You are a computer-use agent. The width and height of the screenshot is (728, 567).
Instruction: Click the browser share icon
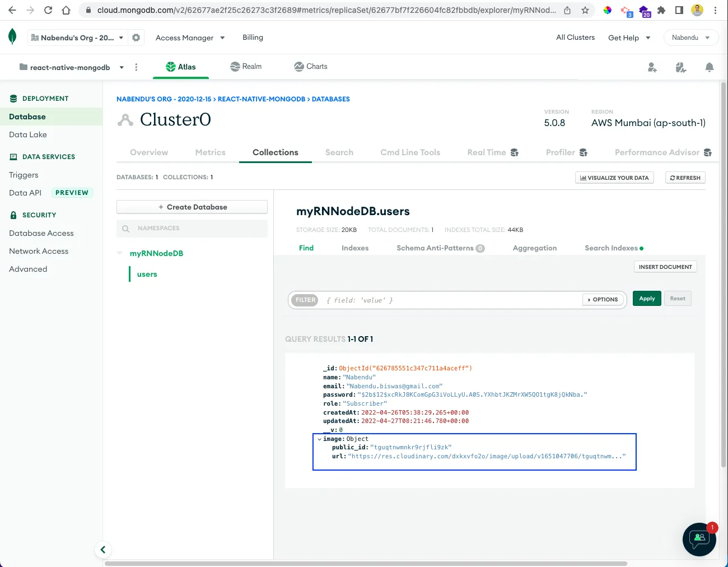(x=567, y=10)
